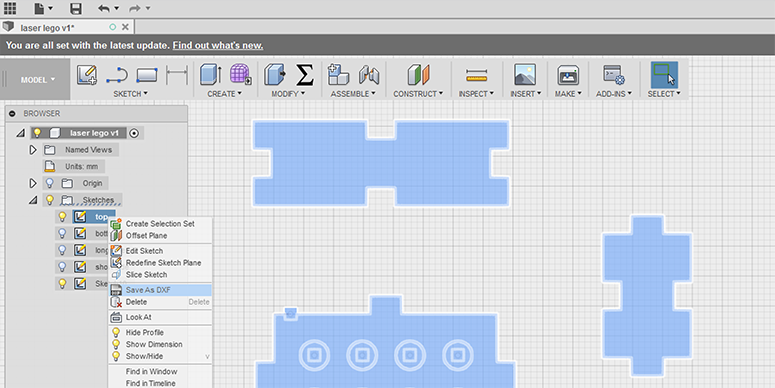
Task: Open Show/Hide submenu in context menu
Action: click(x=160, y=356)
